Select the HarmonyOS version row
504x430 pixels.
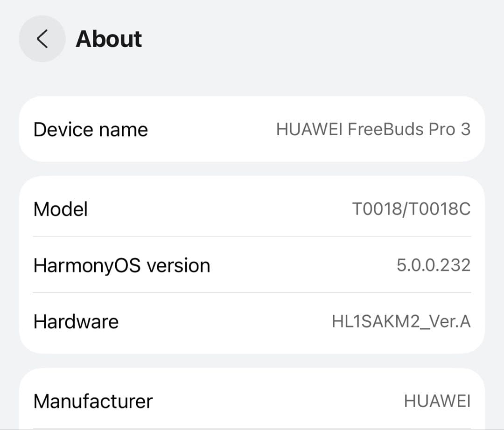252,265
